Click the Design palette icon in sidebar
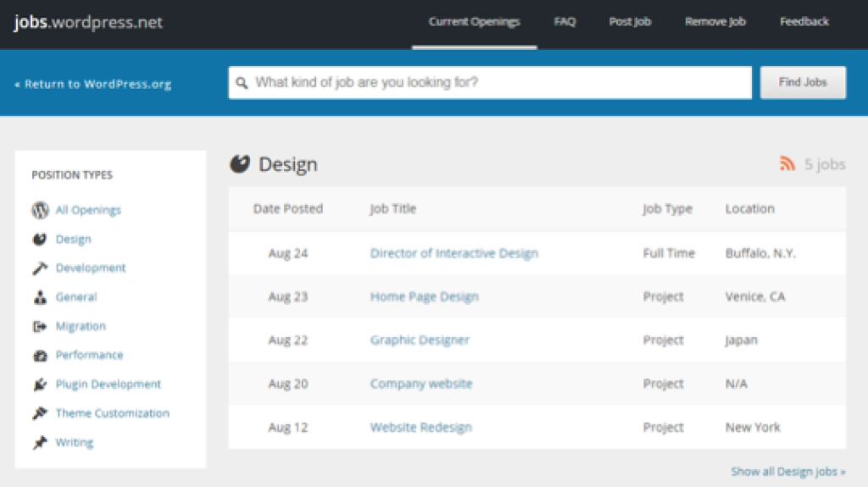This screenshot has width=868, height=487. [x=40, y=240]
